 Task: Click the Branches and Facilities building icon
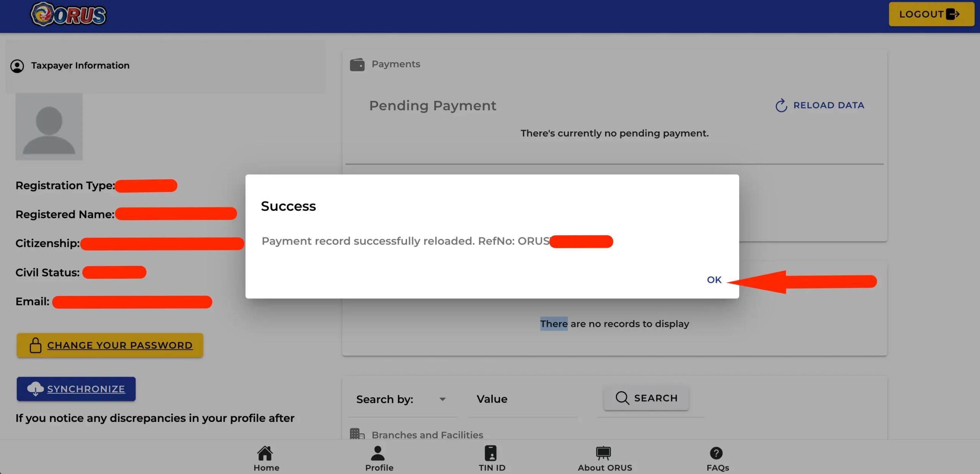tap(357, 434)
